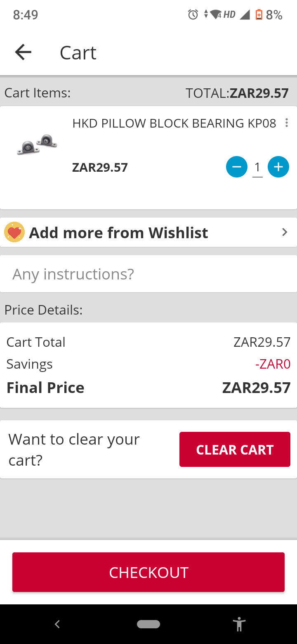Decrease quantity with the minus button
Viewport: 297px width, 644px height.
236,167
